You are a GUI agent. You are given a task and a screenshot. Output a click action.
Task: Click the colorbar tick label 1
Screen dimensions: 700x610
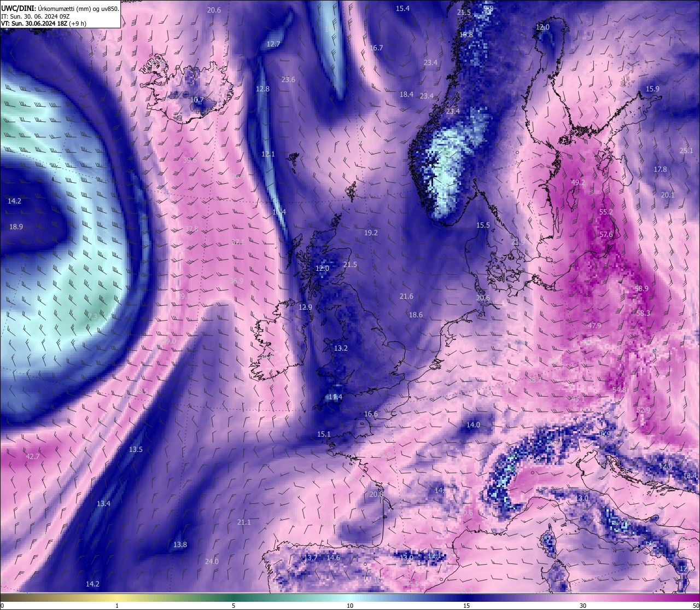click(x=117, y=606)
